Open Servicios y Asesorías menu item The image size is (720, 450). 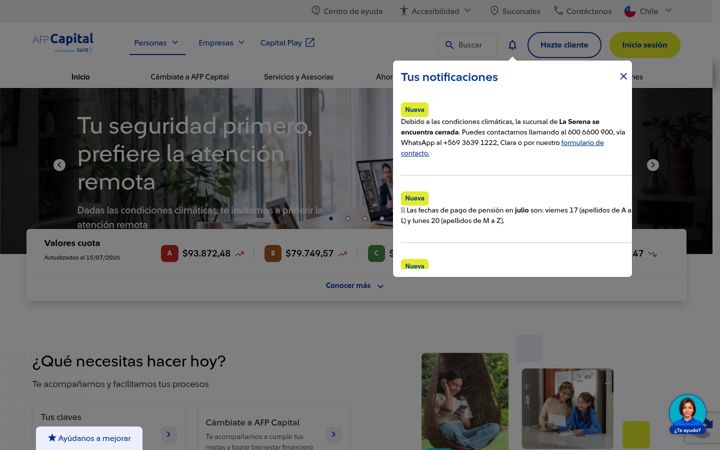pyautogui.click(x=298, y=77)
